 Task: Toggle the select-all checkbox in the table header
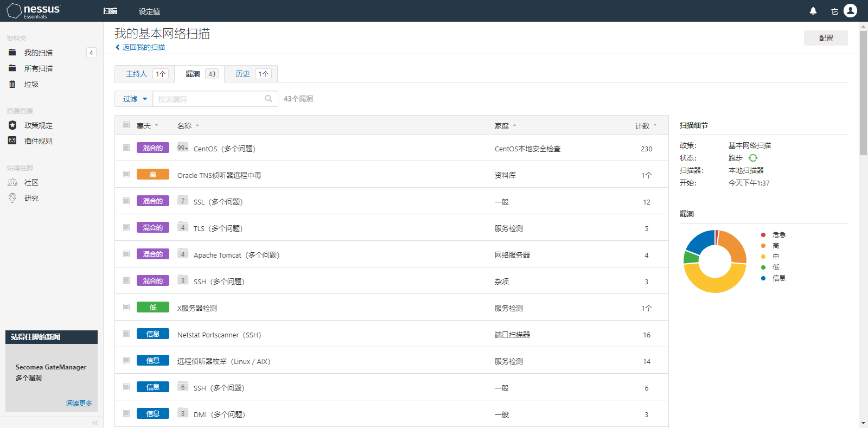click(x=126, y=125)
